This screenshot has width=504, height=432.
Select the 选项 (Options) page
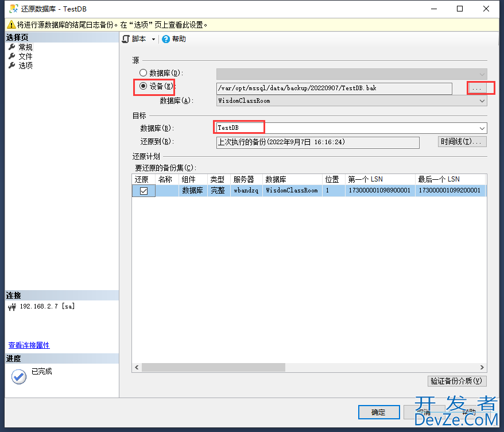(x=25, y=65)
